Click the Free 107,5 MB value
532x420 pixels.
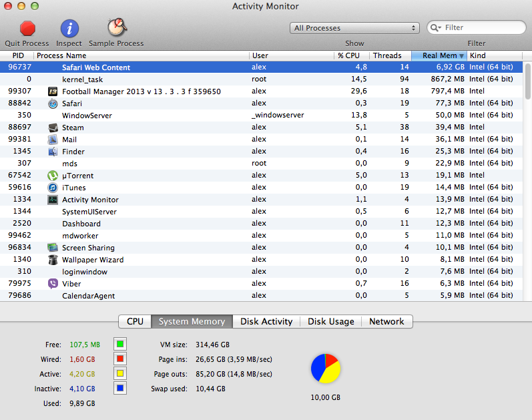[x=85, y=345]
